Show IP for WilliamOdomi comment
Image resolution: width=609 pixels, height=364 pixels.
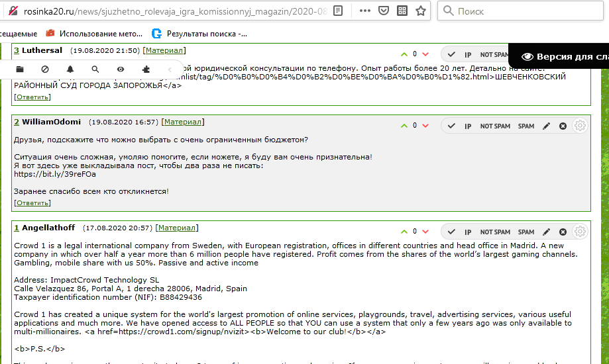[468, 126]
